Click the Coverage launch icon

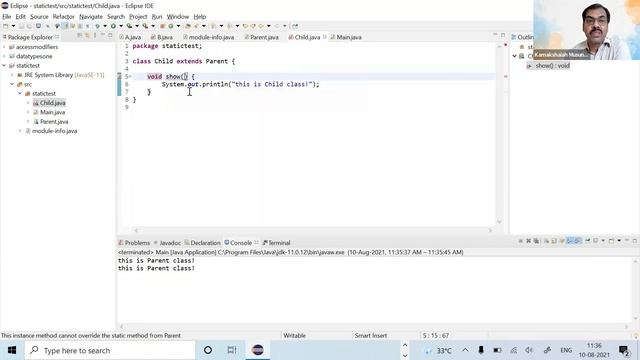(129, 26)
